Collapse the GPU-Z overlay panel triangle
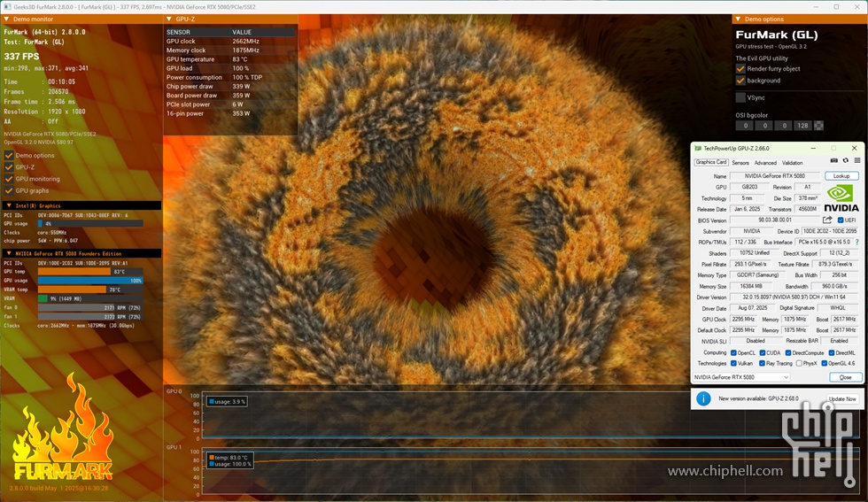The image size is (868, 502). pos(169,19)
